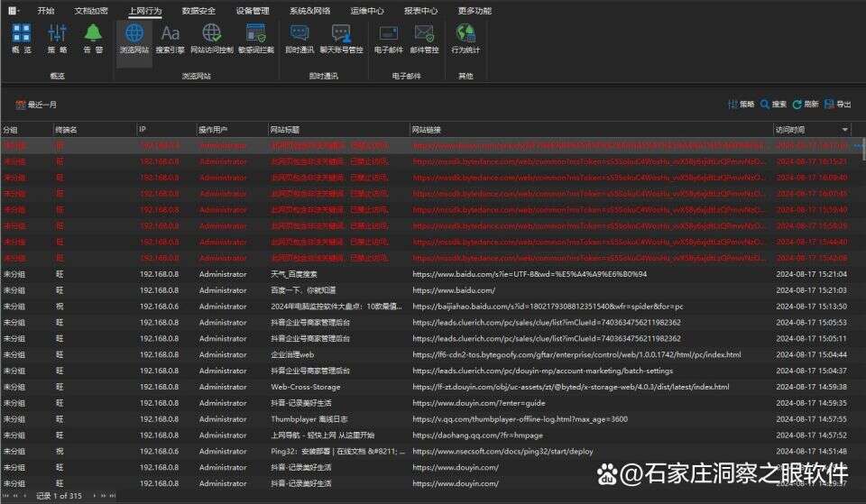Click the 企业治理web title cell
866x504 pixels.
click(292, 355)
